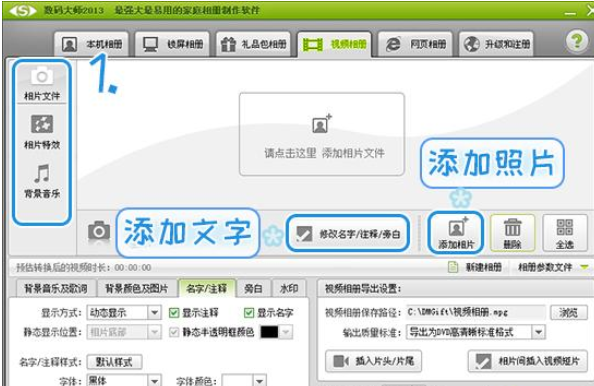Open the 背景音乐及歌词 settings tab

click(56, 289)
